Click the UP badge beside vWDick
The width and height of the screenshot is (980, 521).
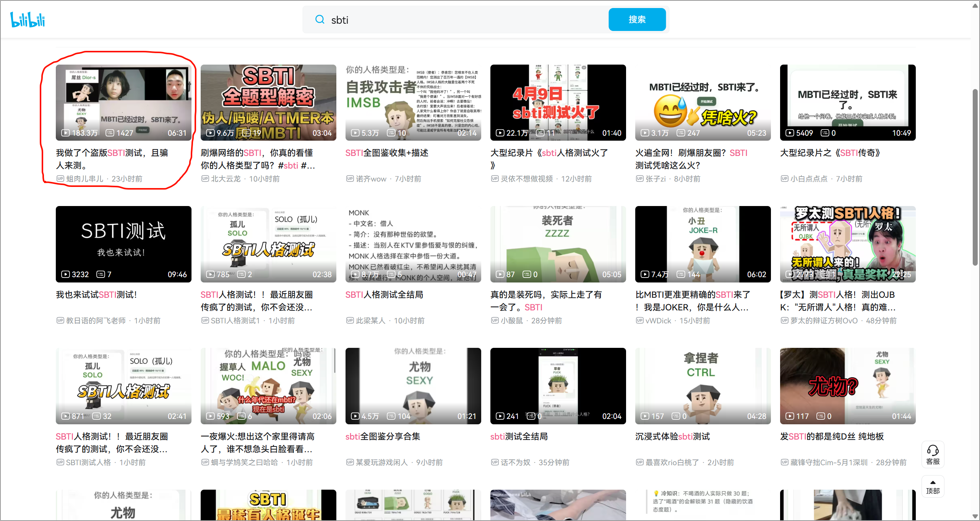(x=639, y=320)
